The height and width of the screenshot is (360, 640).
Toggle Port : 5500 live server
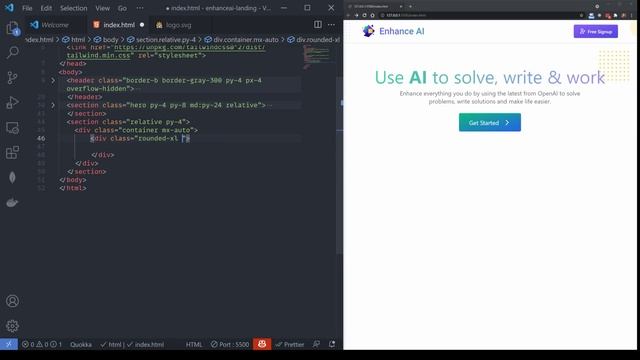tap(230, 344)
